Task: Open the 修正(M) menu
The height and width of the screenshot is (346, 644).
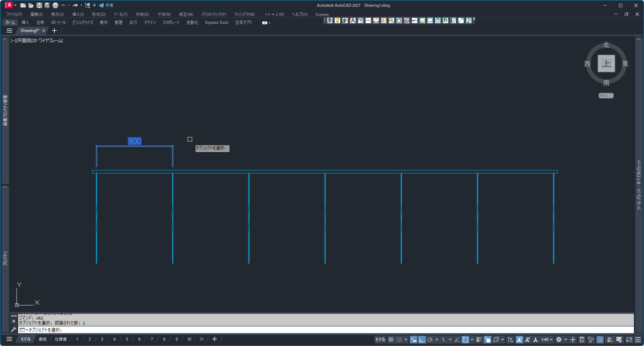Action: click(185, 14)
